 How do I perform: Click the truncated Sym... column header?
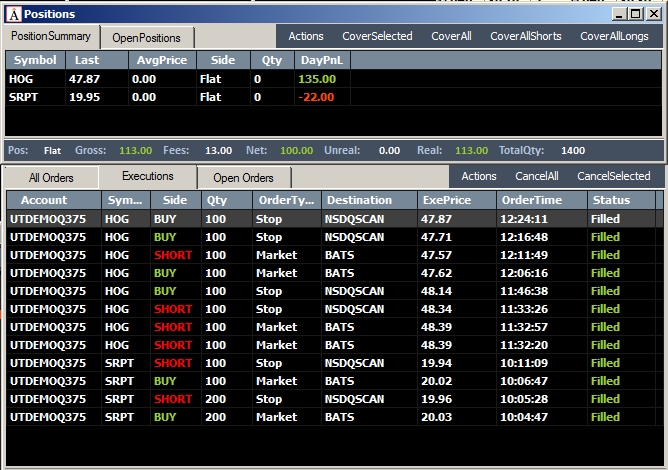[x=126, y=200]
